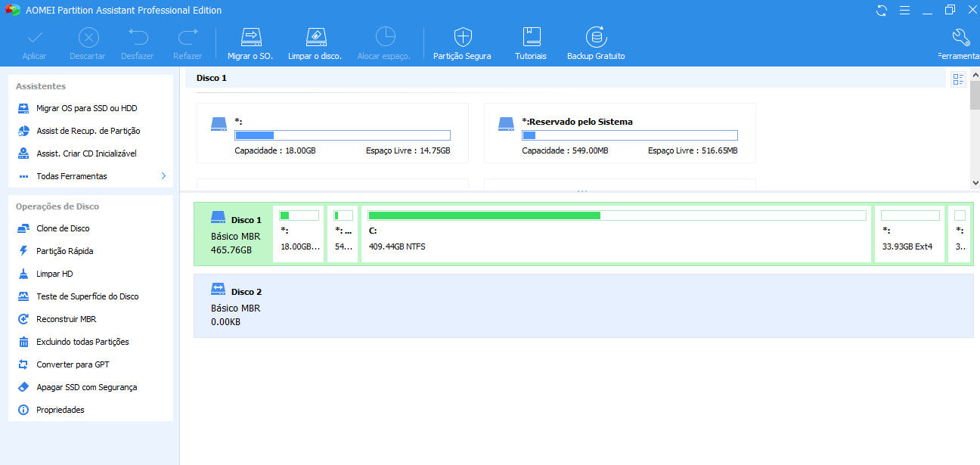Click the partition list scrollbar thumb

[975, 94]
